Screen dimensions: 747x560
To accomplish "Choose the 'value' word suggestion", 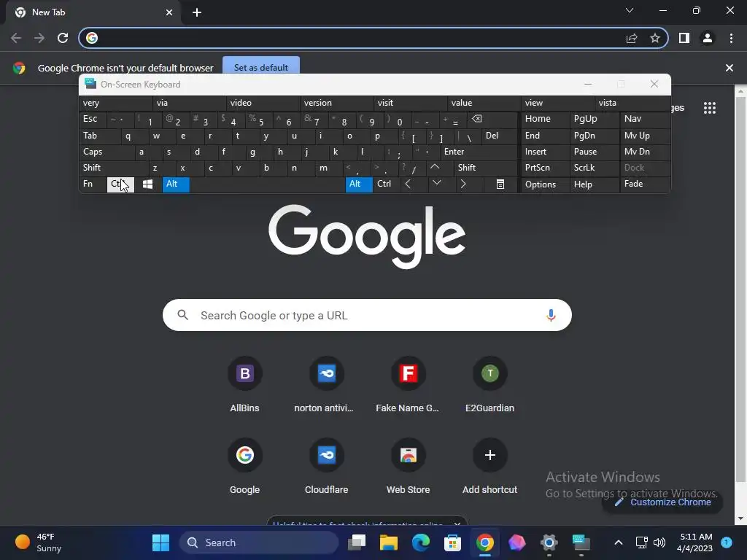I will (x=484, y=103).
